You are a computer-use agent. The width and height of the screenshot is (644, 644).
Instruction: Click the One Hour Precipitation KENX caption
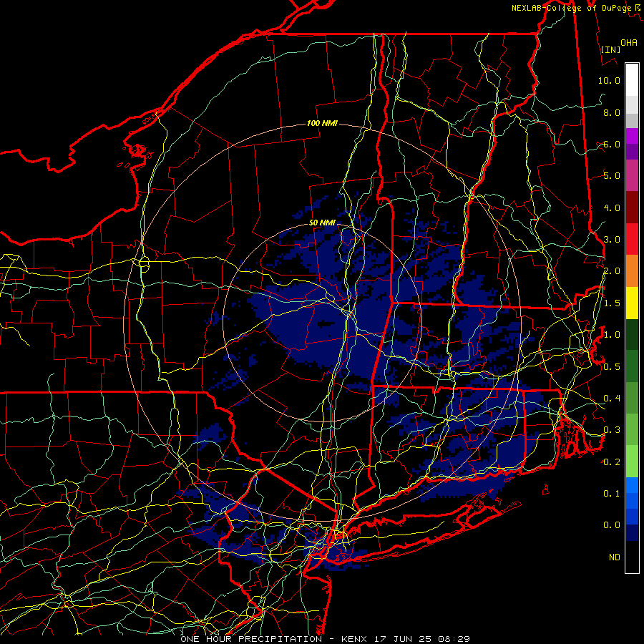pos(325,639)
